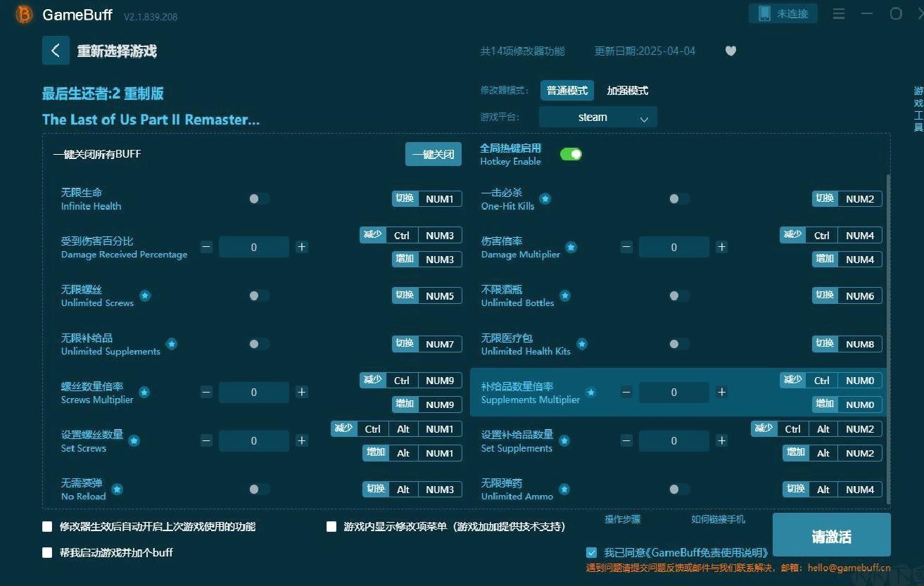This screenshot has height=586, width=924.
Task: Click star icon next to One-Hit Kills
Action: [x=545, y=199]
